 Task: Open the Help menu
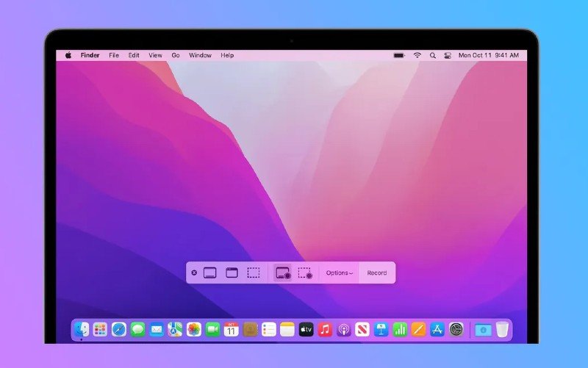click(227, 55)
